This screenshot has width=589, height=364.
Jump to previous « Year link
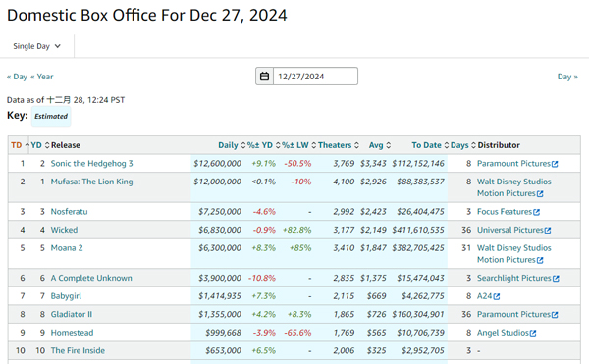click(42, 77)
